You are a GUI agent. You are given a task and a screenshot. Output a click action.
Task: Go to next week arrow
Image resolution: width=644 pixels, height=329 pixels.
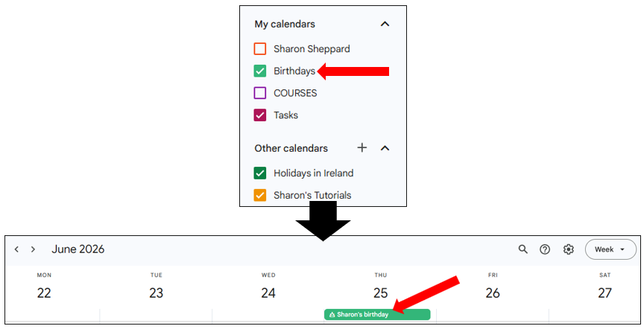pos(33,249)
